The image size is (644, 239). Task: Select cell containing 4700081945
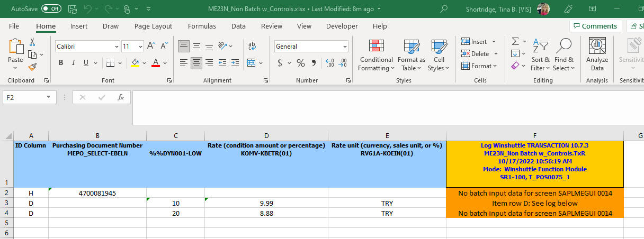(97, 193)
